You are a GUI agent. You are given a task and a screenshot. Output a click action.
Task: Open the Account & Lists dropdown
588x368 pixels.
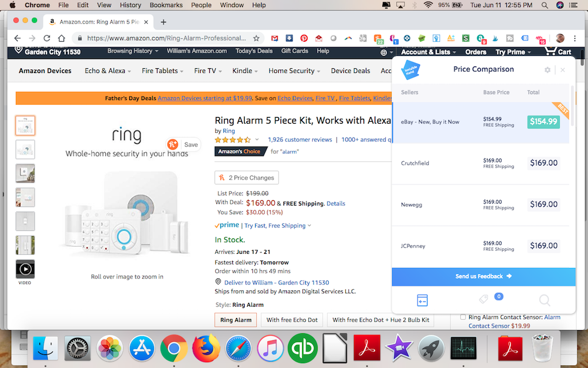(x=429, y=52)
